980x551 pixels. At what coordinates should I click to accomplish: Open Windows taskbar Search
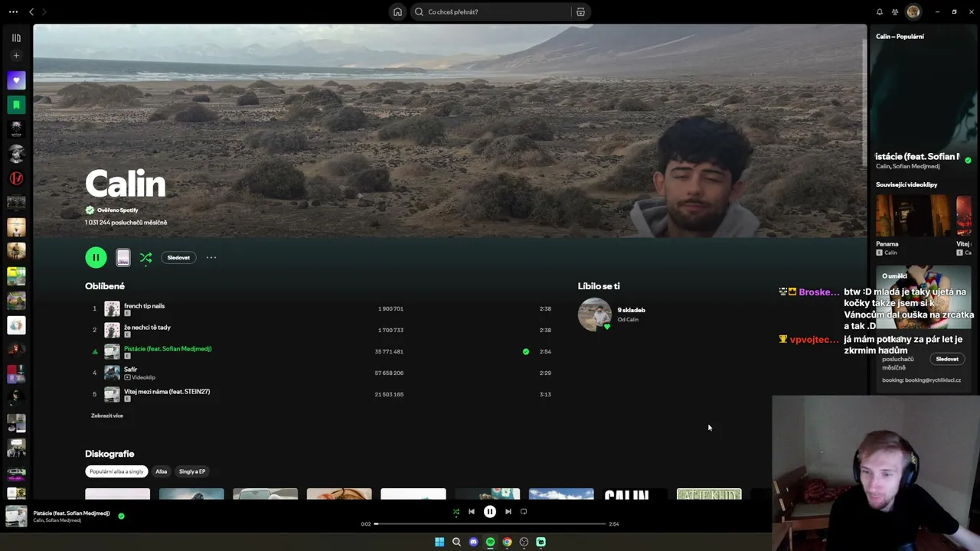(x=456, y=542)
